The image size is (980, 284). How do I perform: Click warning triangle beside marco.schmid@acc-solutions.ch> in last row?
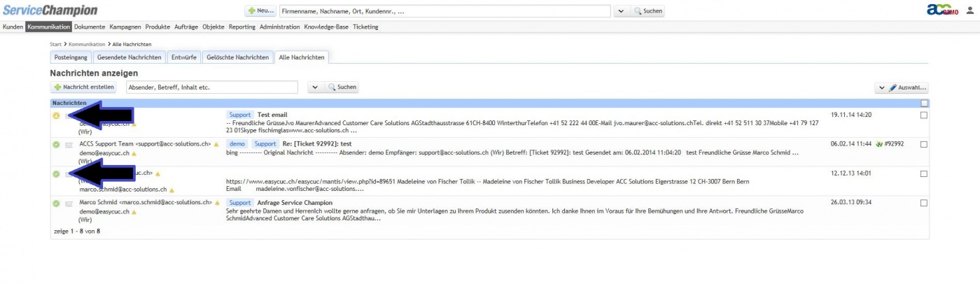point(216,203)
